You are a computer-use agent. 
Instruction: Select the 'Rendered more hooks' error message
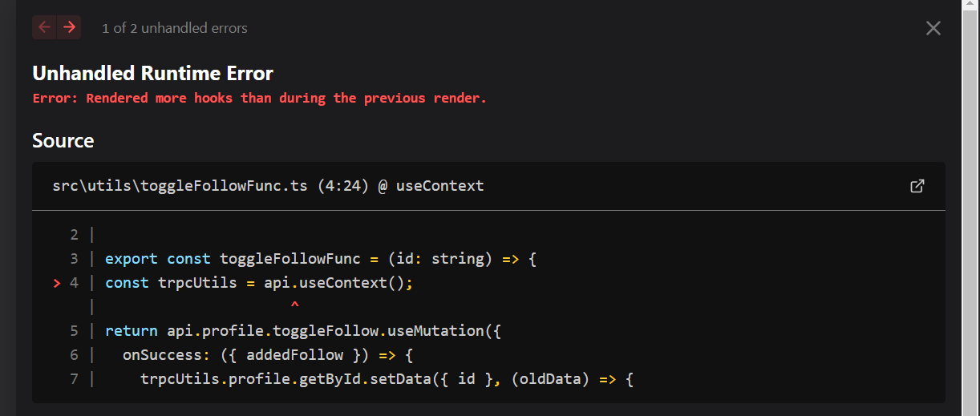click(x=259, y=98)
